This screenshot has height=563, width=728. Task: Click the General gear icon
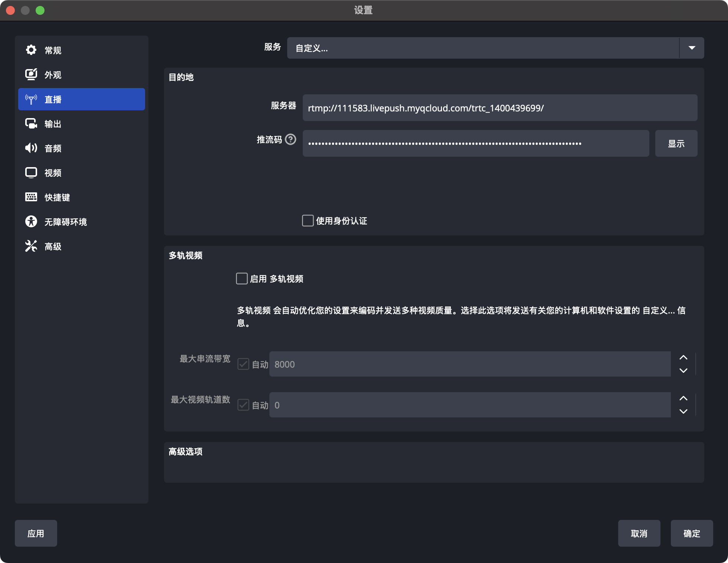31,50
